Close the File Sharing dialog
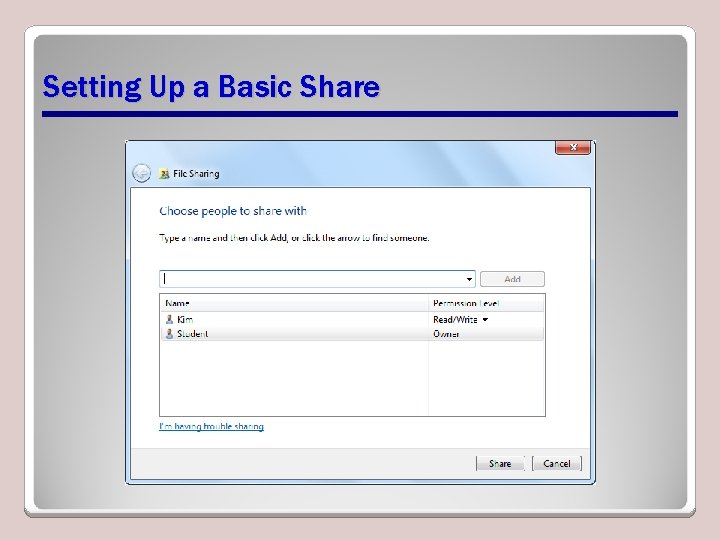720x540 pixels. [573, 147]
